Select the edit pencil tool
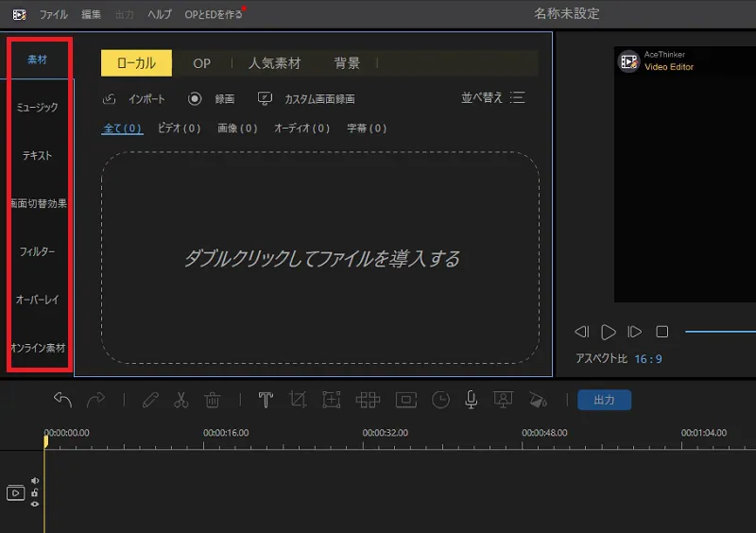Viewport: 756px width, 533px height. pos(150,400)
